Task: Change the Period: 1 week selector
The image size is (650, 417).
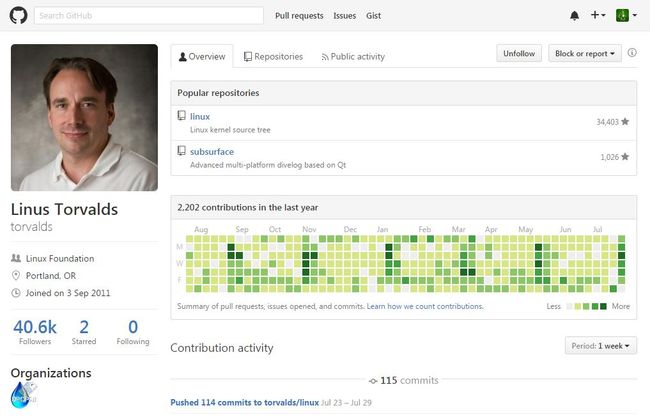Action: (x=600, y=345)
